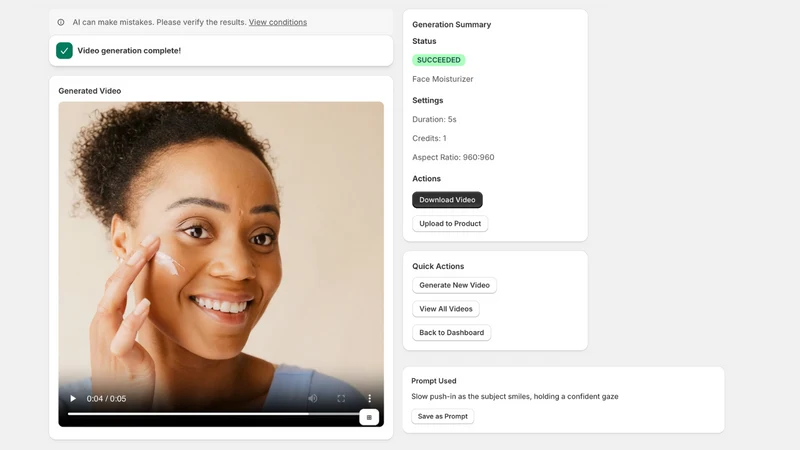This screenshot has width=800, height=450.
Task: Click the Generated Video heading
Action: (x=89, y=91)
